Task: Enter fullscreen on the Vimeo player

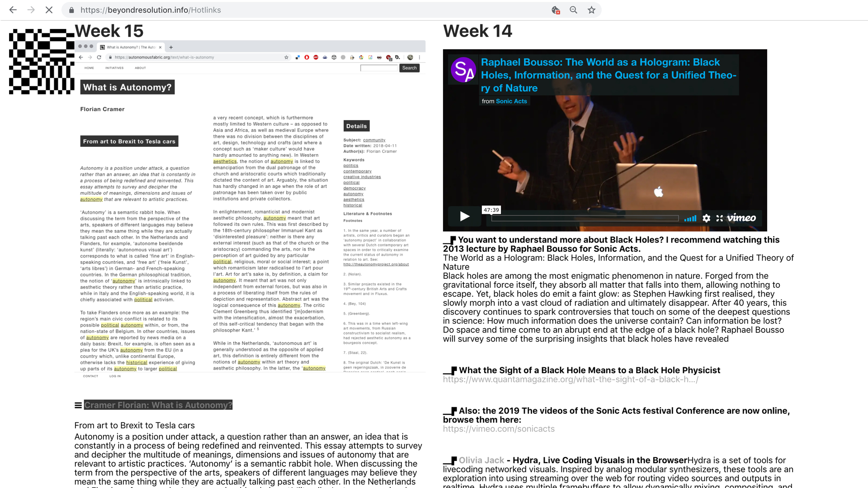Action: point(719,218)
